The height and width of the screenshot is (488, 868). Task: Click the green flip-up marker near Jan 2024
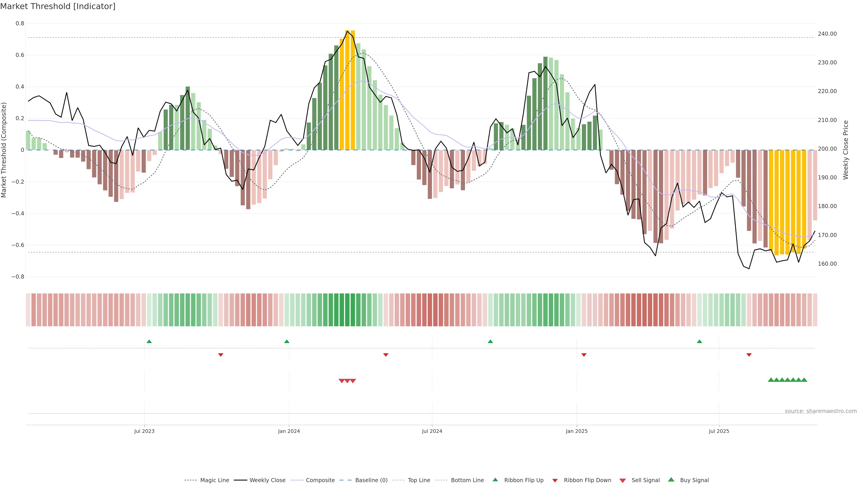[x=287, y=342]
